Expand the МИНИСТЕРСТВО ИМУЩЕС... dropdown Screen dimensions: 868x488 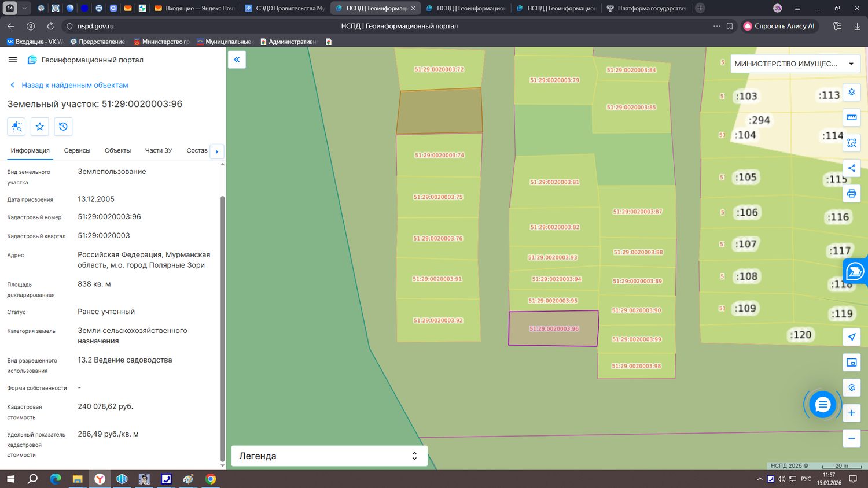795,64
